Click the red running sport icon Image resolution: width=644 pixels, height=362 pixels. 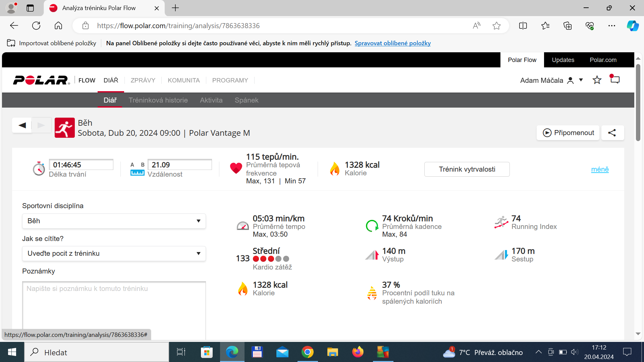click(x=65, y=128)
